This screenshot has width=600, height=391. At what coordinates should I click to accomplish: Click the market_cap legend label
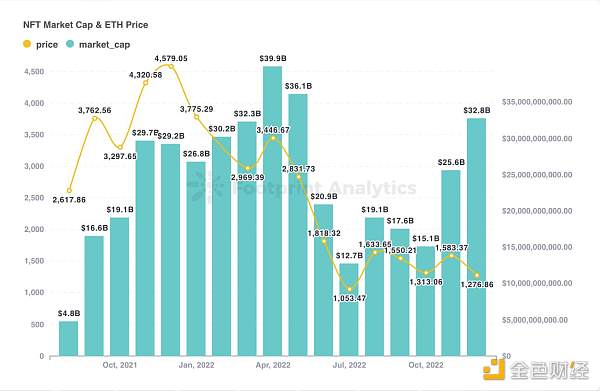[x=104, y=45]
